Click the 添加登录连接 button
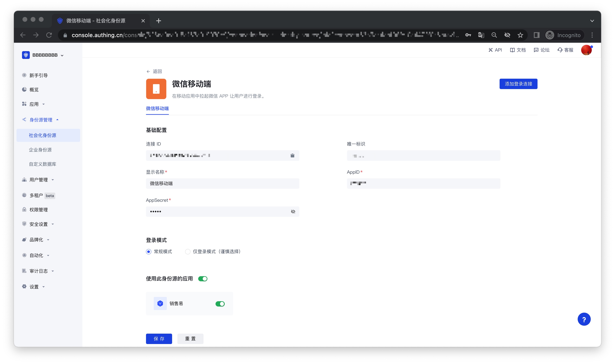Viewport: 615px width, 364px height. (x=518, y=84)
